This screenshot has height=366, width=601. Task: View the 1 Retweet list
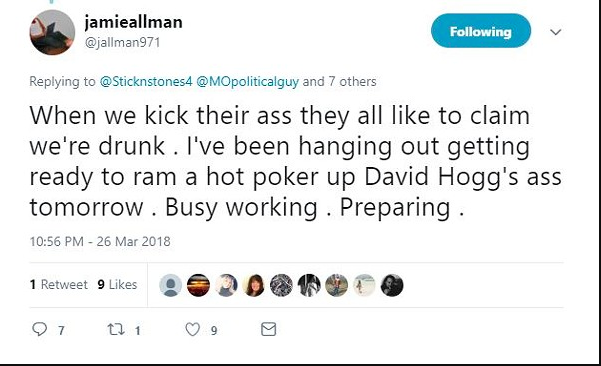59,284
